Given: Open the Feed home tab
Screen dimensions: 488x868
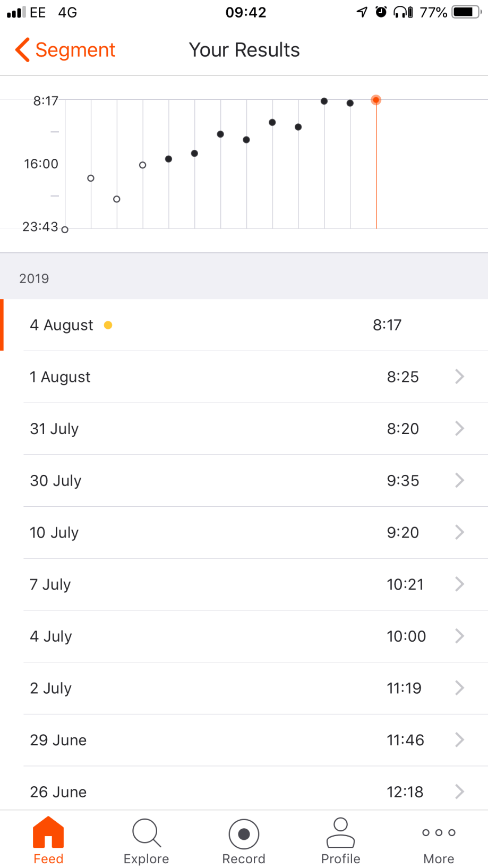Looking at the screenshot, I should [48, 840].
